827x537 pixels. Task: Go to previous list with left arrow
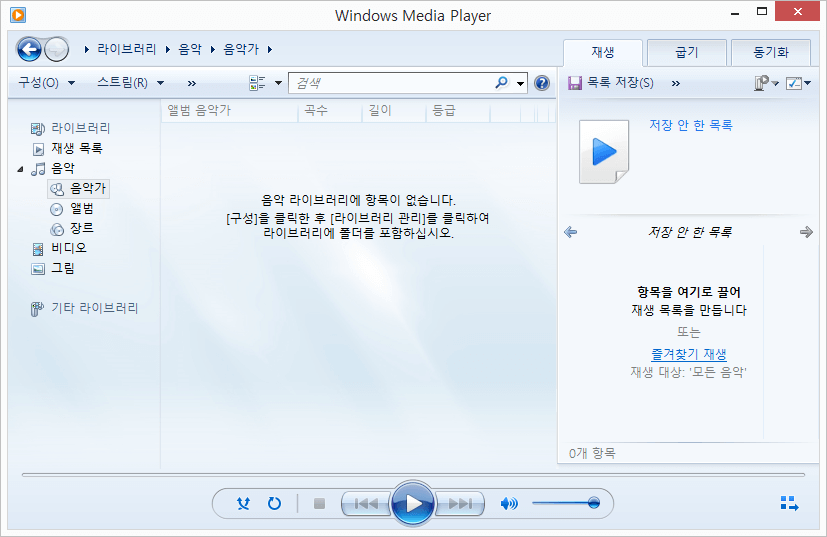(571, 232)
